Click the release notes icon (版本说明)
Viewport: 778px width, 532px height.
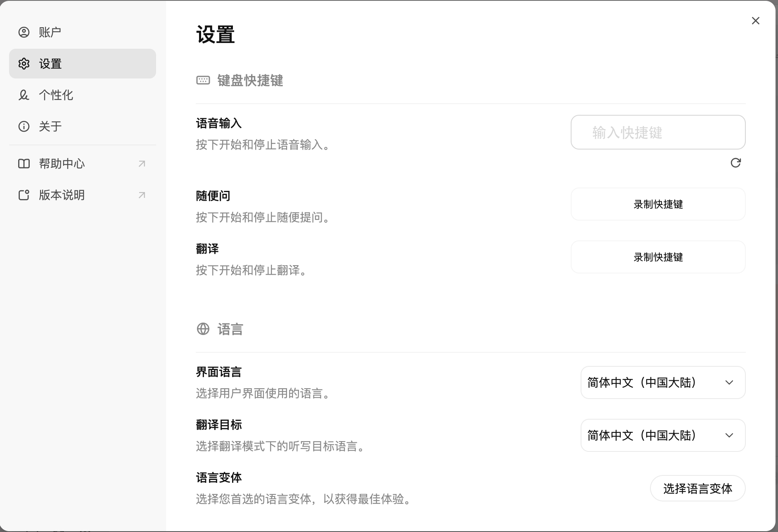pos(24,195)
